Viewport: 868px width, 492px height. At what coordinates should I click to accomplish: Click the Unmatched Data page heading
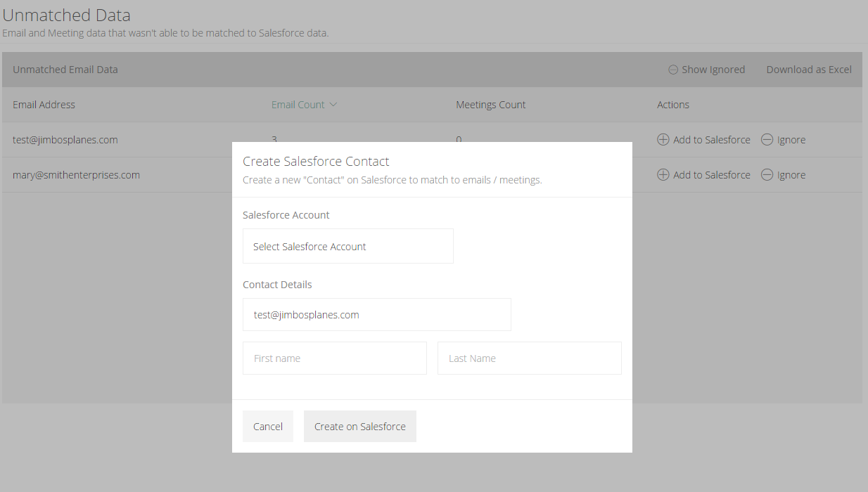pos(67,15)
